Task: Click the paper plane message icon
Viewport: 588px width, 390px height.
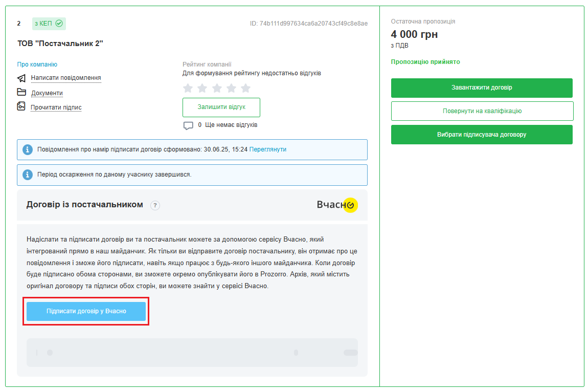Action: (21, 78)
